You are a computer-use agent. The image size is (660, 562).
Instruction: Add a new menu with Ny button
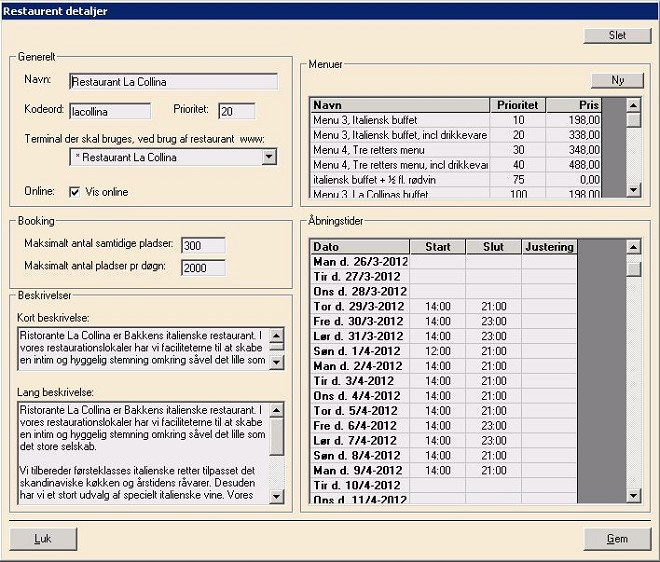(617, 80)
